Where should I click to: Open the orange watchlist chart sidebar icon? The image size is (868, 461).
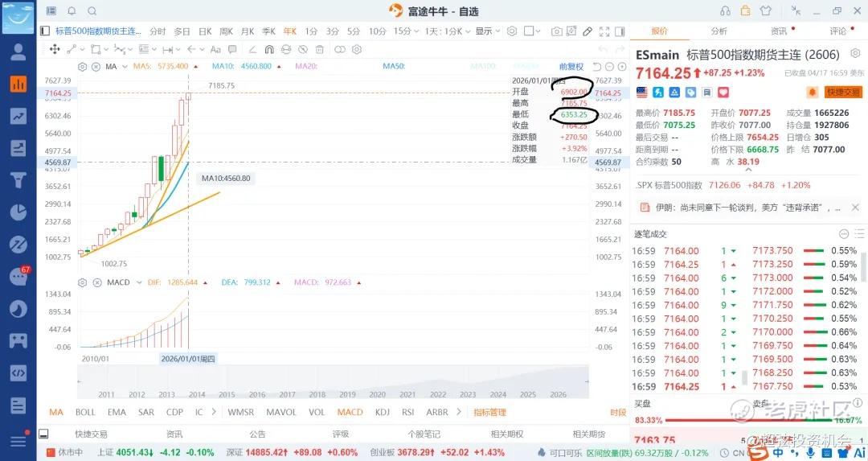(18, 84)
